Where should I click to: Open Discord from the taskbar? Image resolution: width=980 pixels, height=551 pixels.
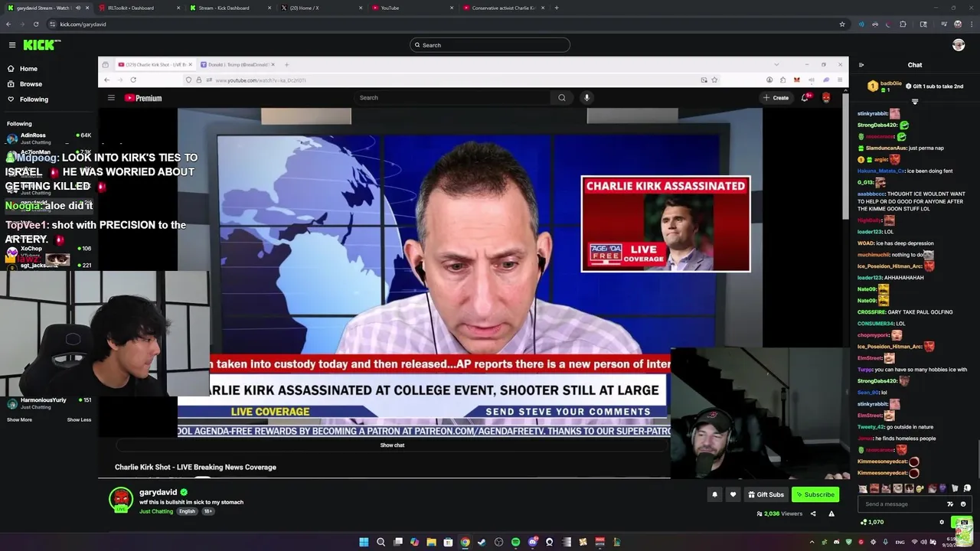[532, 542]
